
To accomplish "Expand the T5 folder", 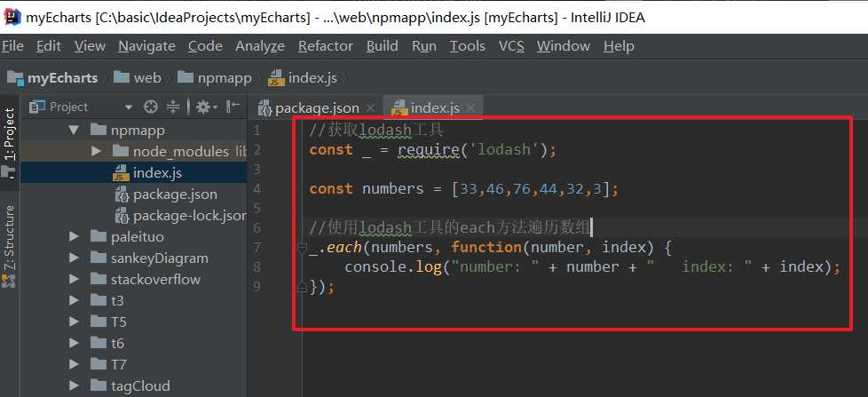I will point(75,322).
